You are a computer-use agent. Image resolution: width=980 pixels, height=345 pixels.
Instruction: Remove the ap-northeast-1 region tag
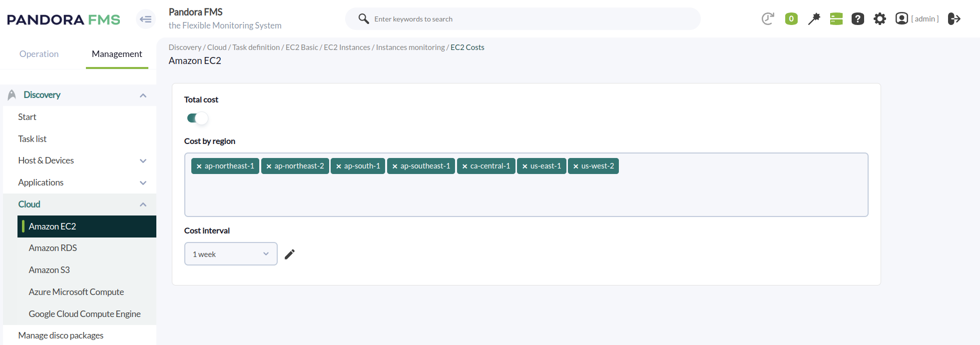point(199,166)
